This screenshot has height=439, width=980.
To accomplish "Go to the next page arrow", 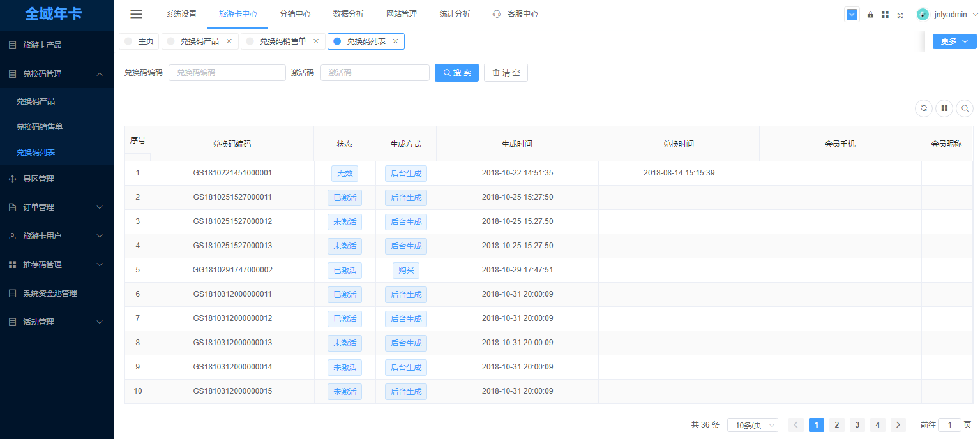I will tap(898, 425).
